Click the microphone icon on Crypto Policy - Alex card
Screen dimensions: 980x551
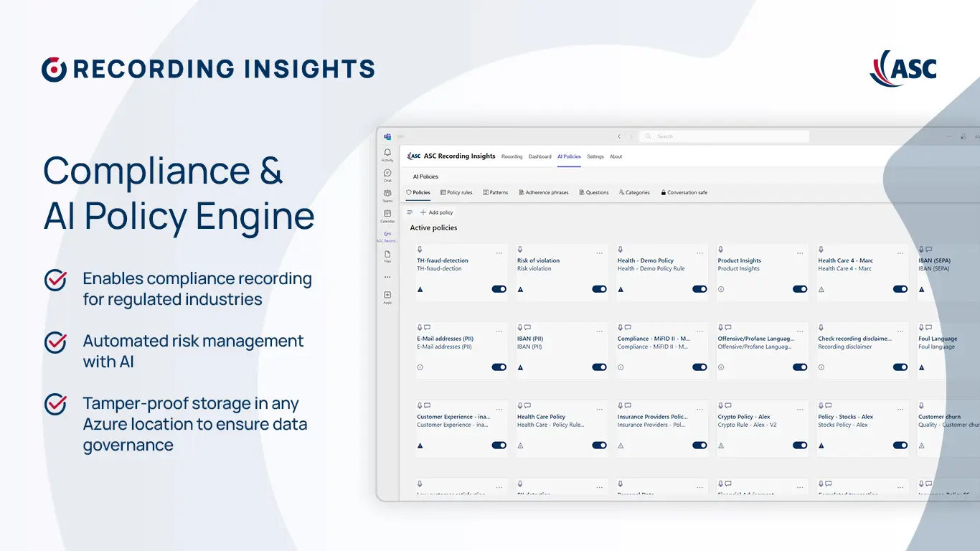pos(721,406)
